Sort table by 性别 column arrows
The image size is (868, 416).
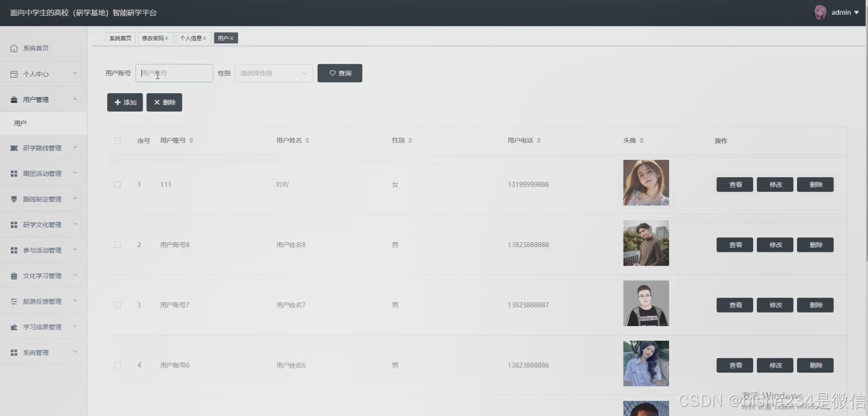pyautogui.click(x=410, y=140)
